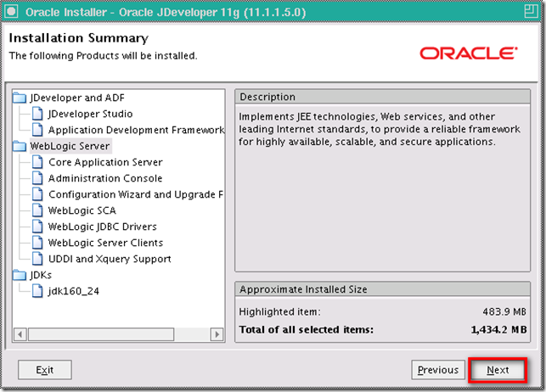
Task: Click the Application Development Framework document icon
Action: click(37, 130)
